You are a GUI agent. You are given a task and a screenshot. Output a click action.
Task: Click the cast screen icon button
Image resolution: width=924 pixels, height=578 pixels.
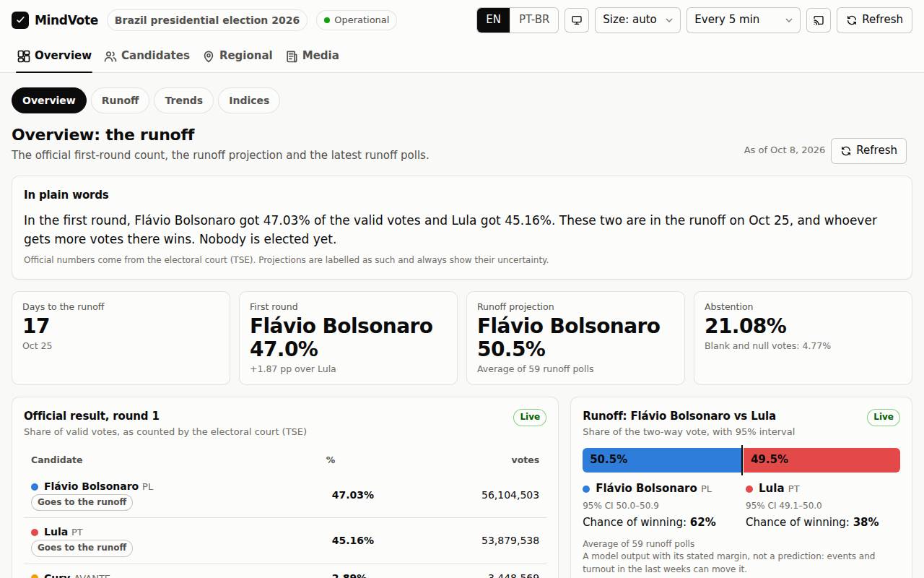819,20
